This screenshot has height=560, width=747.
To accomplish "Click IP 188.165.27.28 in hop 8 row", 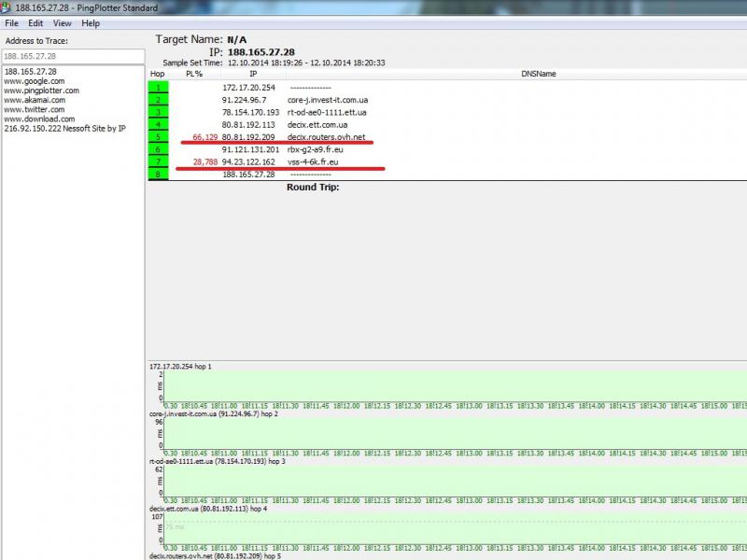I will [248, 175].
